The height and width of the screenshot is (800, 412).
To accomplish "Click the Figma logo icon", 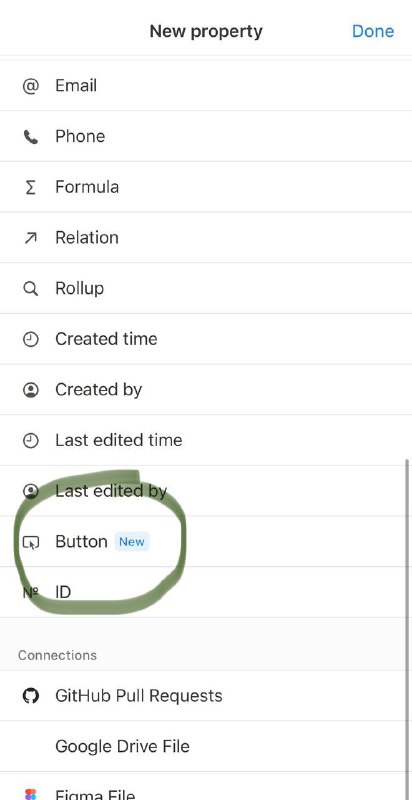I will tap(31, 793).
